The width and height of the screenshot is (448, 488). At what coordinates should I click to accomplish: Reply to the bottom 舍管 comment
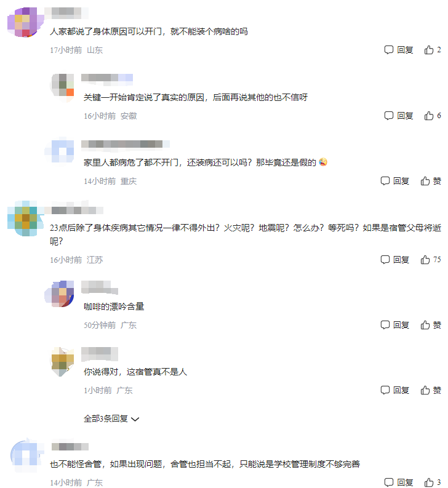point(399,482)
